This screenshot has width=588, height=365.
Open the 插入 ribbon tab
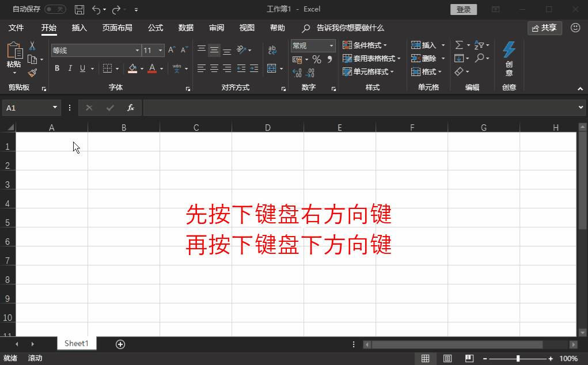coord(79,28)
